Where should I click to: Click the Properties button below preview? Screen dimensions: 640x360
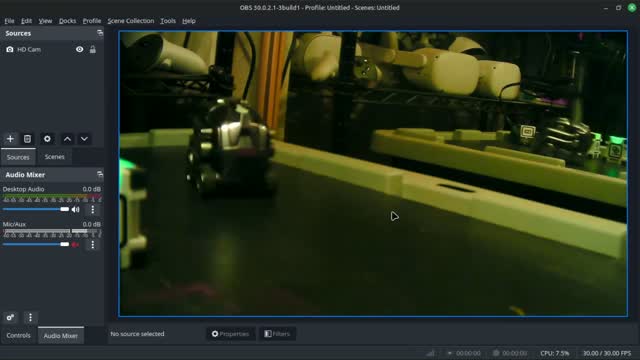click(x=231, y=333)
